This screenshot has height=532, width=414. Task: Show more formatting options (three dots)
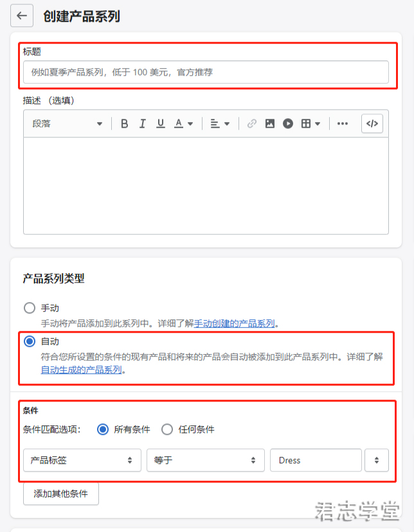click(343, 123)
